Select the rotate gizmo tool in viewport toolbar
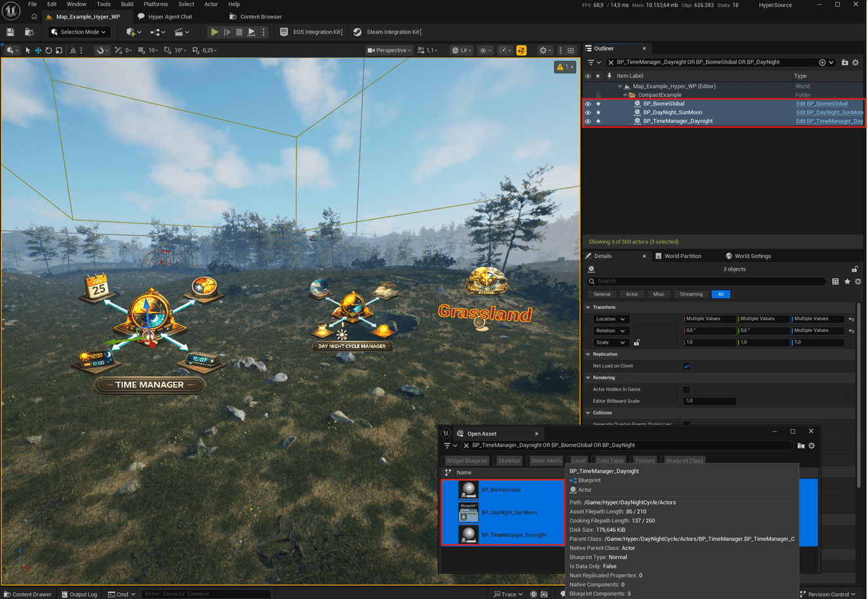The height and width of the screenshot is (599, 868). coord(49,50)
